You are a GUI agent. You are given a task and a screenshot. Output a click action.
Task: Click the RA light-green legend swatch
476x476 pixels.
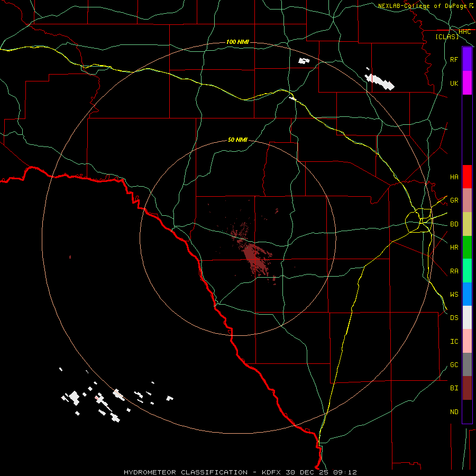[467, 271]
